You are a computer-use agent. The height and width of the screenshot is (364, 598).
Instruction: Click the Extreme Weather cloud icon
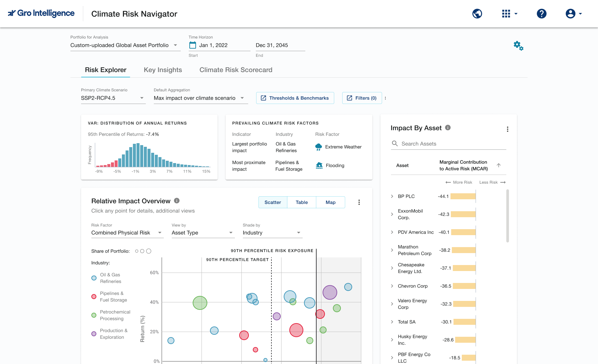tap(319, 147)
